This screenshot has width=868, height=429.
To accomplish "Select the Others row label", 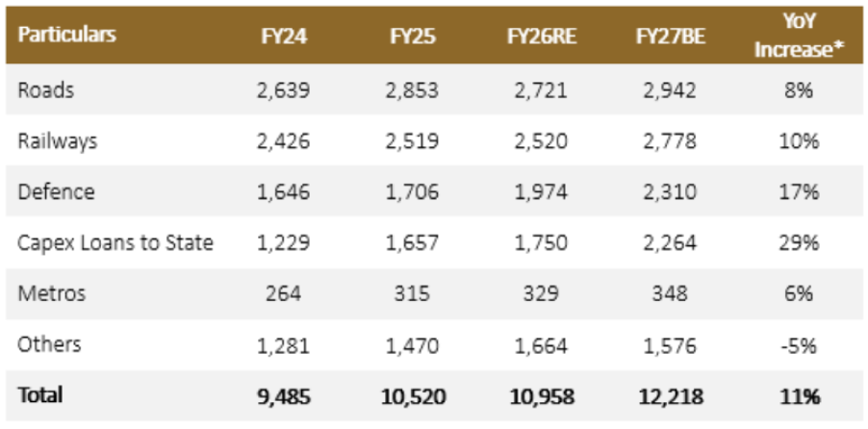I will [49, 344].
